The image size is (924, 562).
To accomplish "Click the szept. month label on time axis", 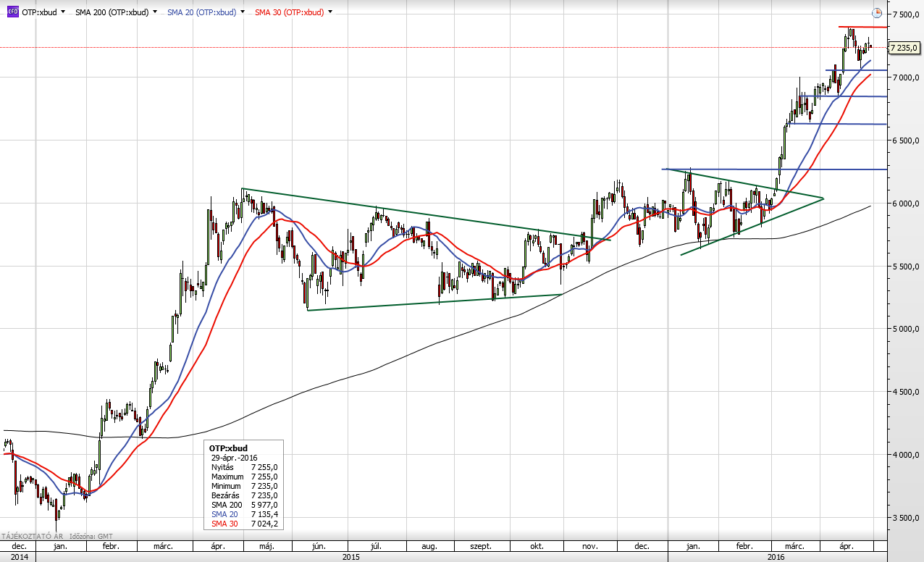I will pyautogui.click(x=481, y=547).
